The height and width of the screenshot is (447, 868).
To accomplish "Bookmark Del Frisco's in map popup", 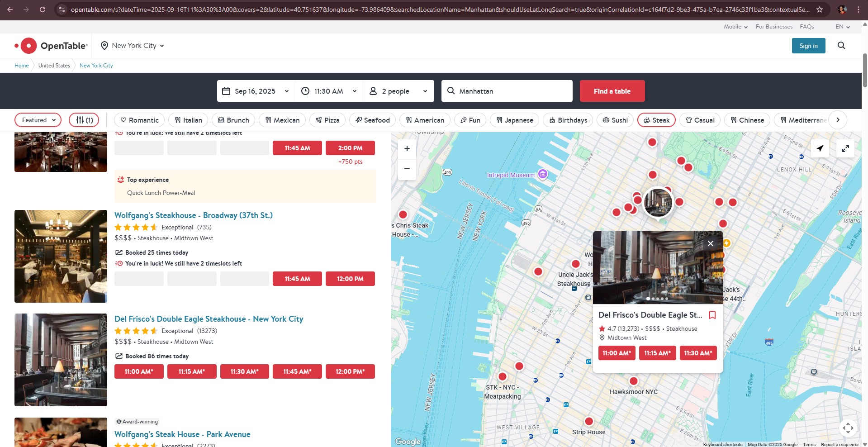I will tap(712, 315).
